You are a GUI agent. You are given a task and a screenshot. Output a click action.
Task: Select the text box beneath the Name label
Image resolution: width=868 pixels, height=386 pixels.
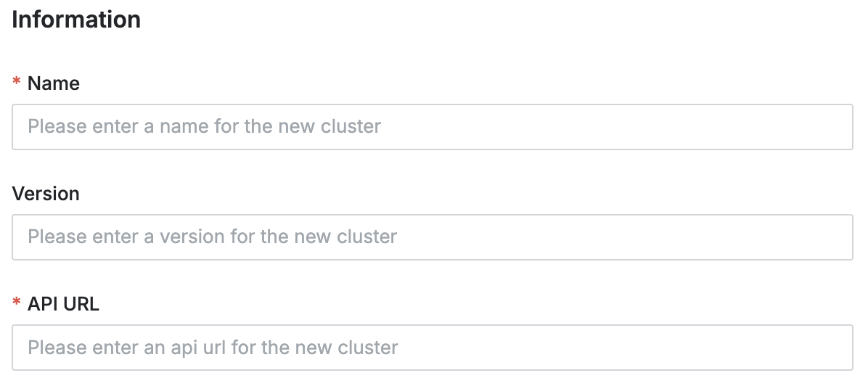point(433,127)
